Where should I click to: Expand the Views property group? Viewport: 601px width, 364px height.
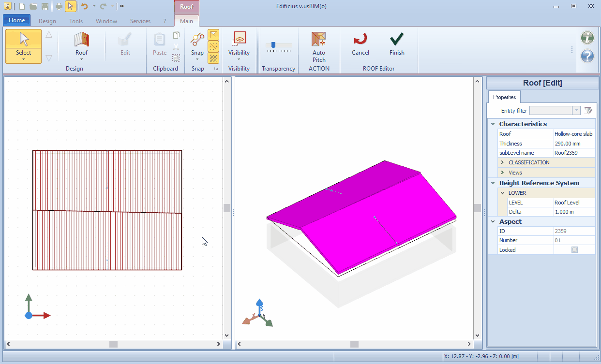[x=503, y=173]
